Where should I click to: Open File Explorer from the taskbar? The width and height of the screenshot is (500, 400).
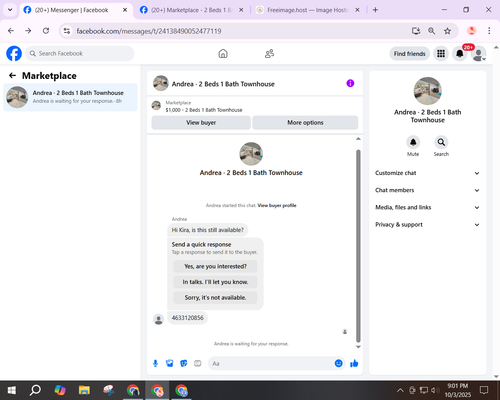click(84, 390)
